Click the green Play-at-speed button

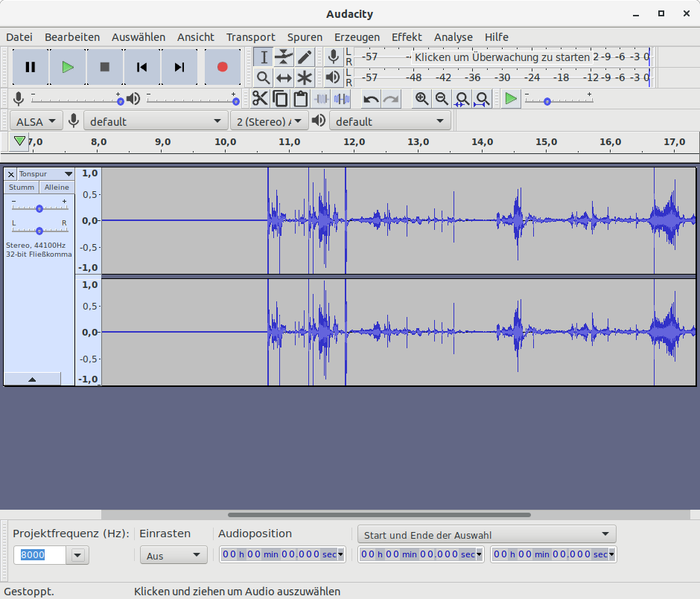pos(510,98)
